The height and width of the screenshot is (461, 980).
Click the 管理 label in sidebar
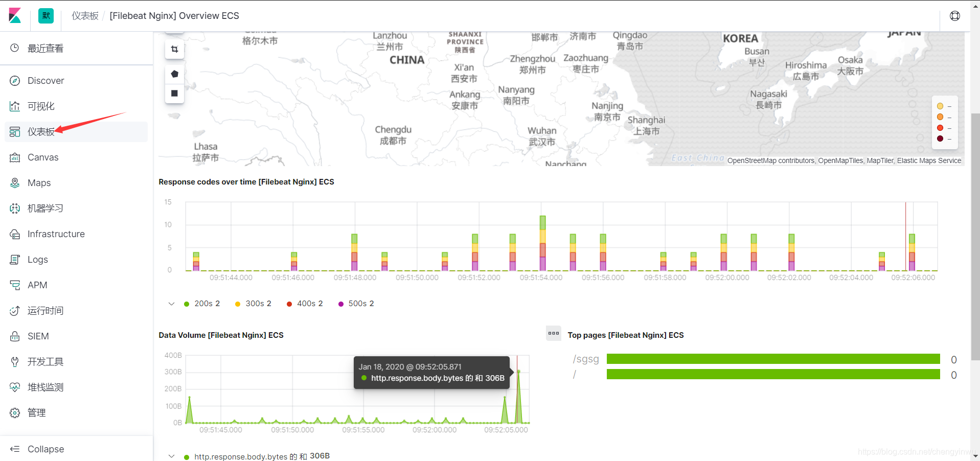click(37, 413)
